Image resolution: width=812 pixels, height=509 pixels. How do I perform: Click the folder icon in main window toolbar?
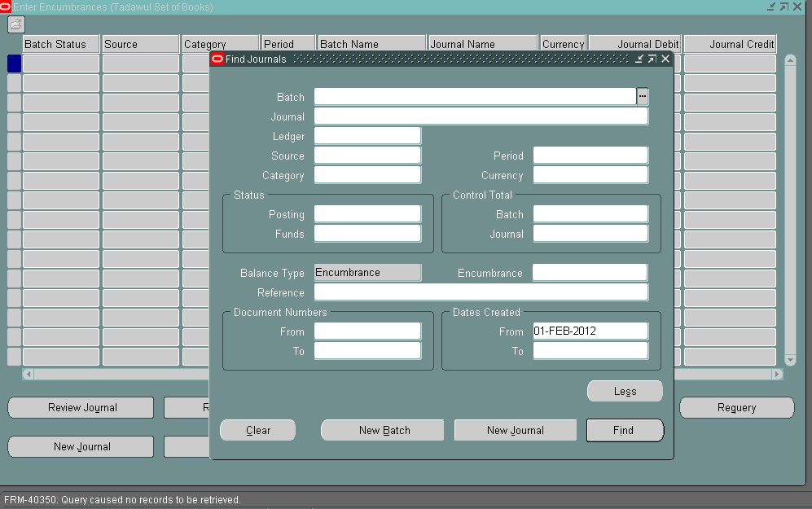16,24
